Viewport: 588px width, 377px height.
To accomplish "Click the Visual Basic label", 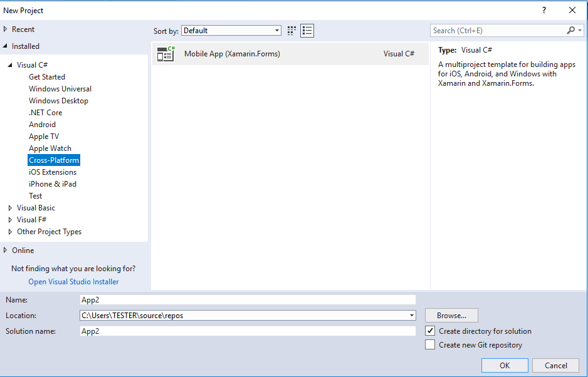I will point(36,208).
